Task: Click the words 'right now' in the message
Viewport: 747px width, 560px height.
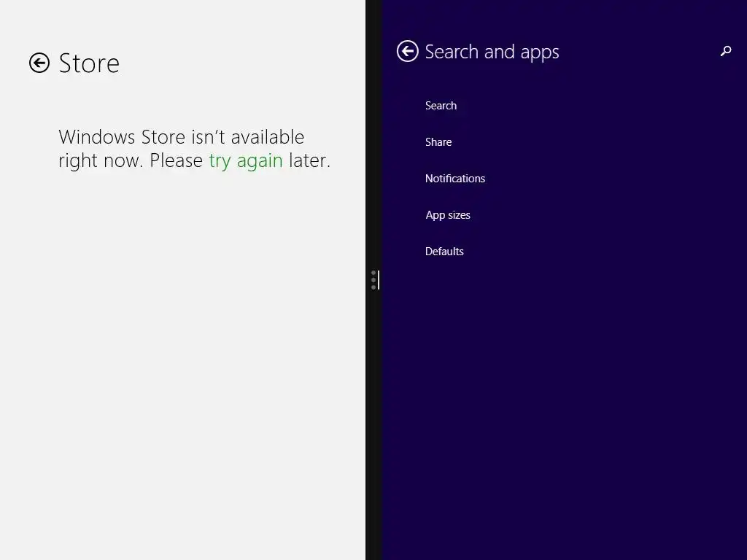Action: click(101, 160)
